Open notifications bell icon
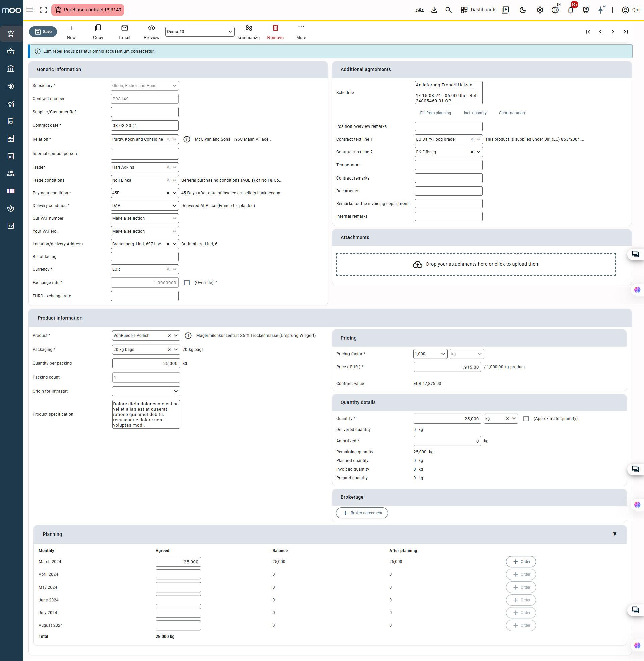Image resolution: width=644 pixels, height=661 pixels. click(x=570, y=10)
